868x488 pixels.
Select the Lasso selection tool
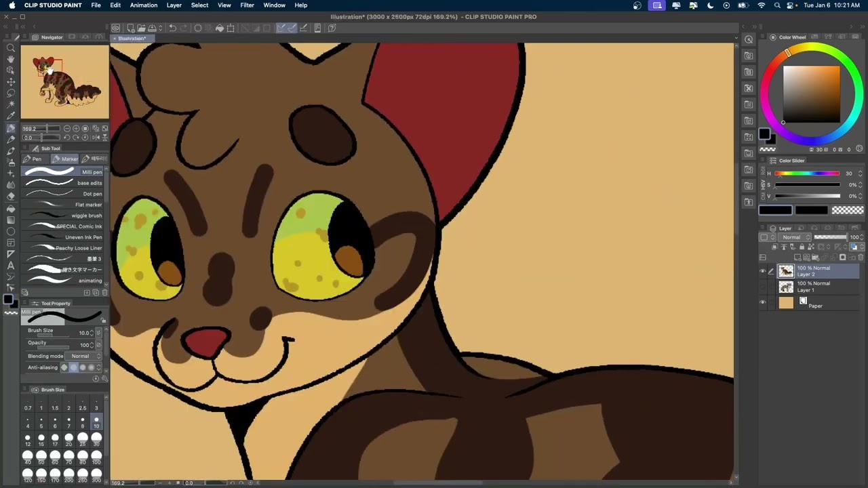tap(11, 94)
